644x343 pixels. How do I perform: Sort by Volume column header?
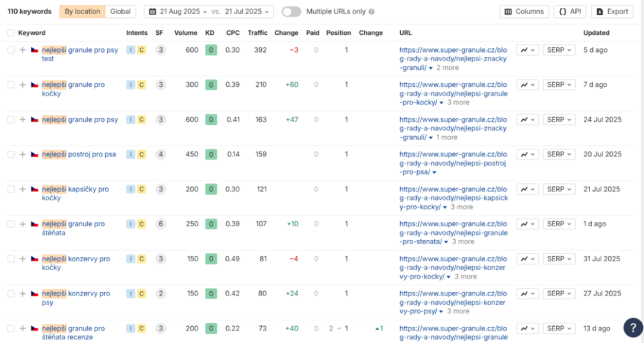[x=186, y=33]
